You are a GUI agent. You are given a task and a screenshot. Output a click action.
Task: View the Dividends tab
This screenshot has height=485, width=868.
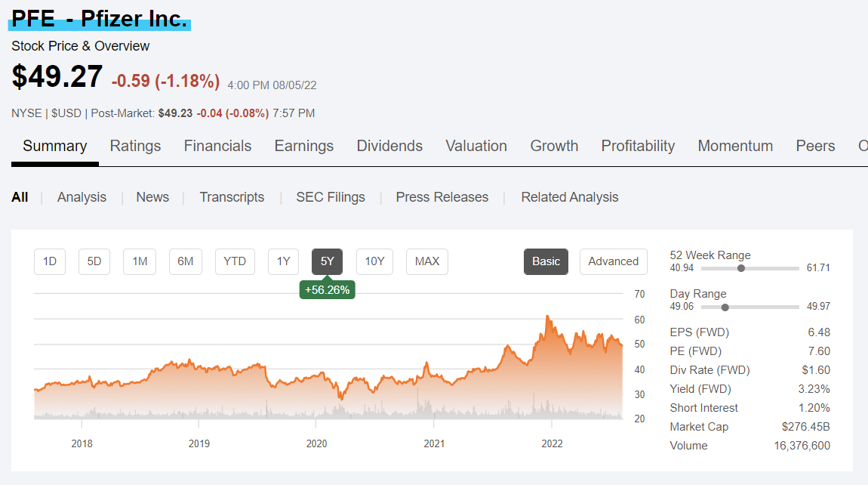[x=389, y=146]
